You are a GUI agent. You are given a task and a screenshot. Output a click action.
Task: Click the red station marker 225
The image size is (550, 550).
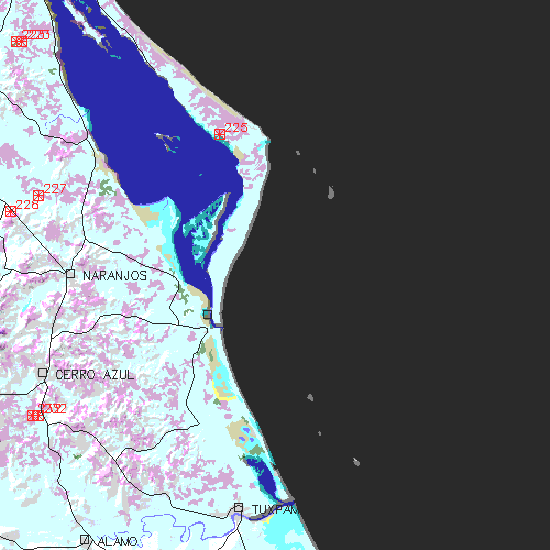(x=219, y=134)
